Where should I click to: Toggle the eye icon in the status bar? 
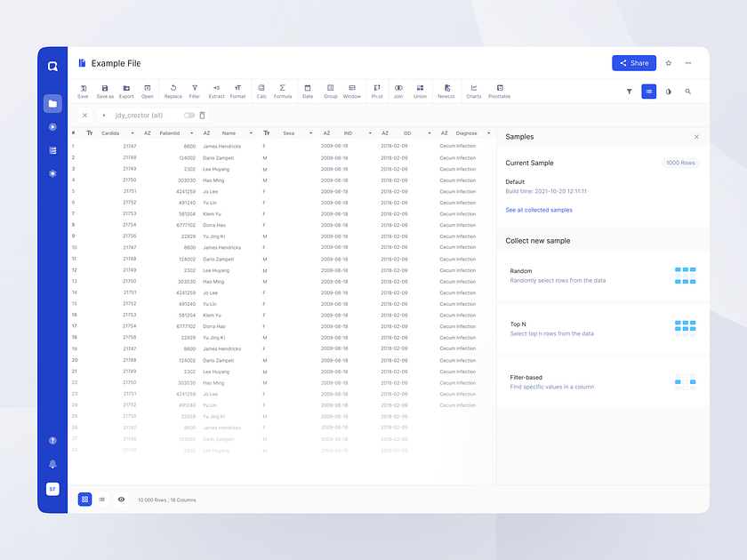(122, 499)
